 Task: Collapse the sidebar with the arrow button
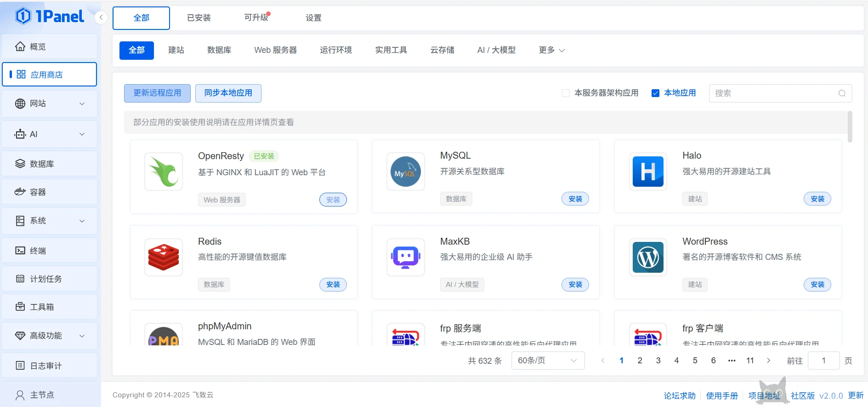(x=101, y=17)
